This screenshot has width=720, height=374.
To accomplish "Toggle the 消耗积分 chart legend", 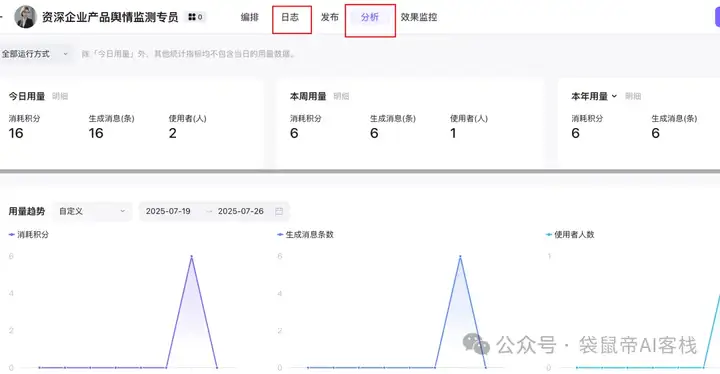I will pos(28,234).
